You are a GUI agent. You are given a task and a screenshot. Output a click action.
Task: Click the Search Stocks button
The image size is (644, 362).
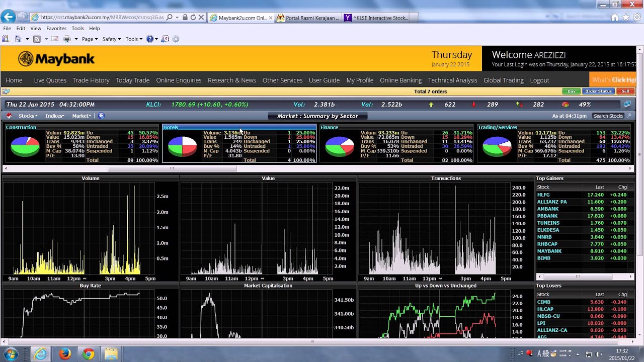[608, 116]
